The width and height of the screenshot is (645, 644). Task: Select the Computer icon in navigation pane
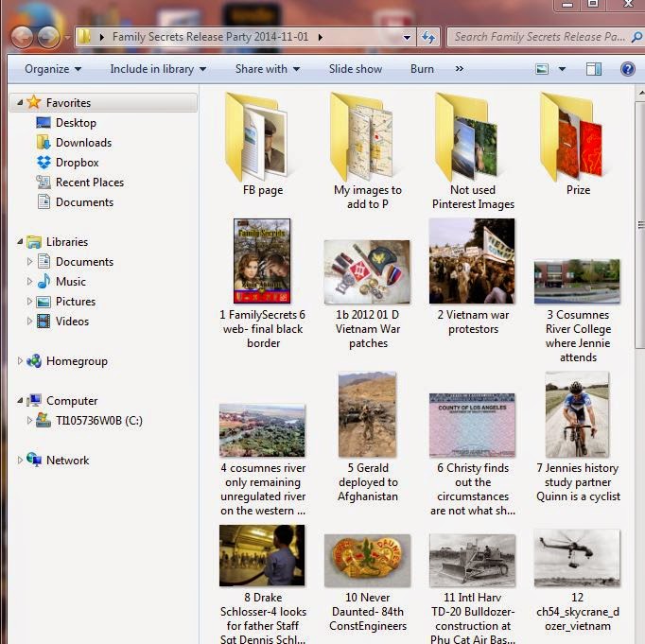click(34, 401)
